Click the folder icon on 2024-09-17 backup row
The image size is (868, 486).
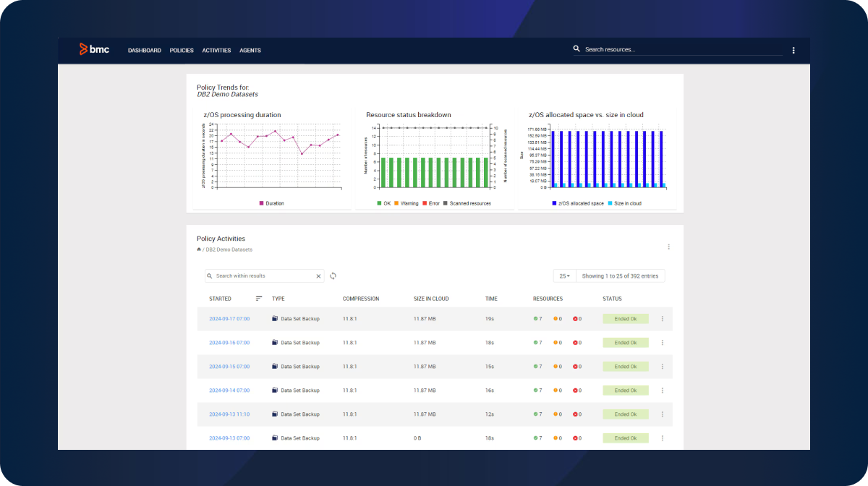click(x=275, y=319)
